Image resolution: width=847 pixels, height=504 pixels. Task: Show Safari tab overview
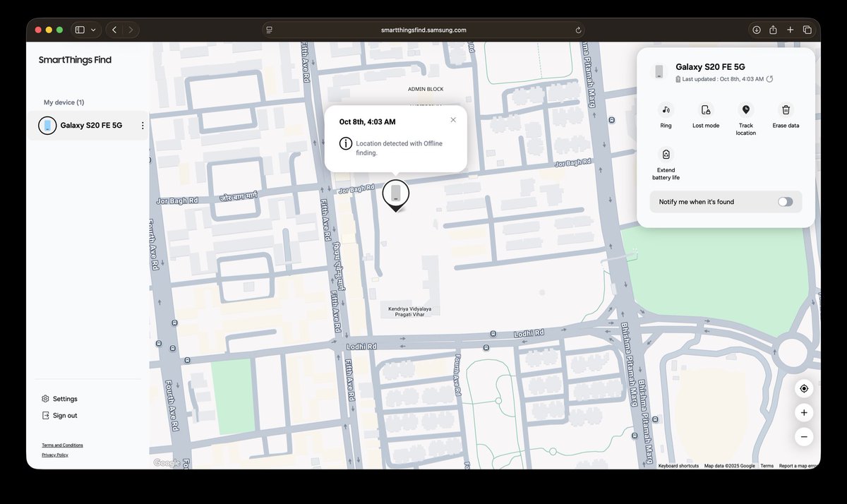[807, 30]
